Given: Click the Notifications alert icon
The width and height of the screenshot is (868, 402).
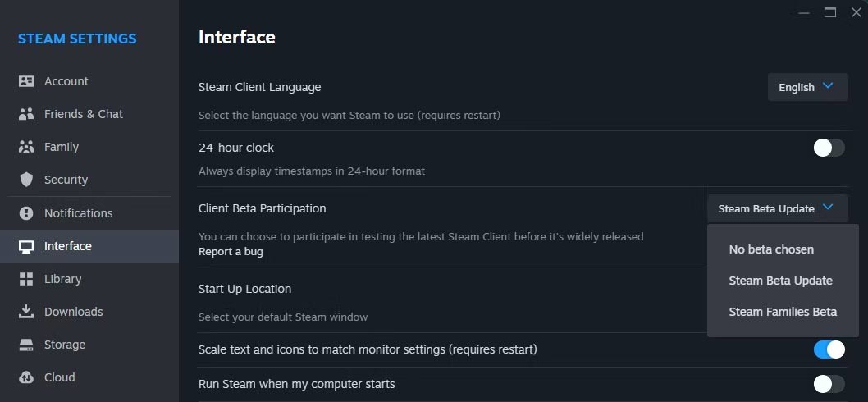Looking at the screenshot, I should (26, 213).
